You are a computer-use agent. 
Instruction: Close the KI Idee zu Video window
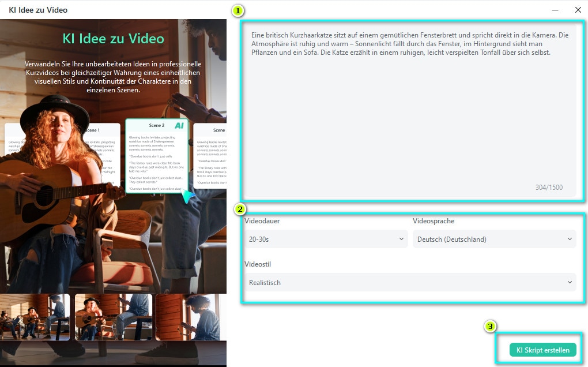point(578,10)
